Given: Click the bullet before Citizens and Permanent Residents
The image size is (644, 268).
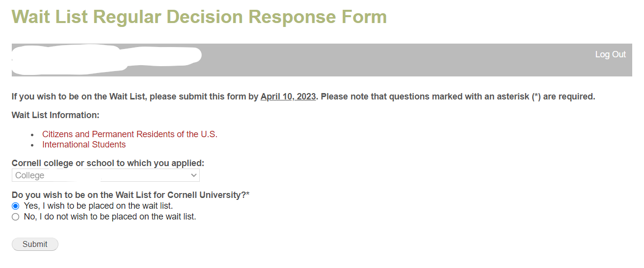Looking at the screenshot, I should (x=32, y=135).
